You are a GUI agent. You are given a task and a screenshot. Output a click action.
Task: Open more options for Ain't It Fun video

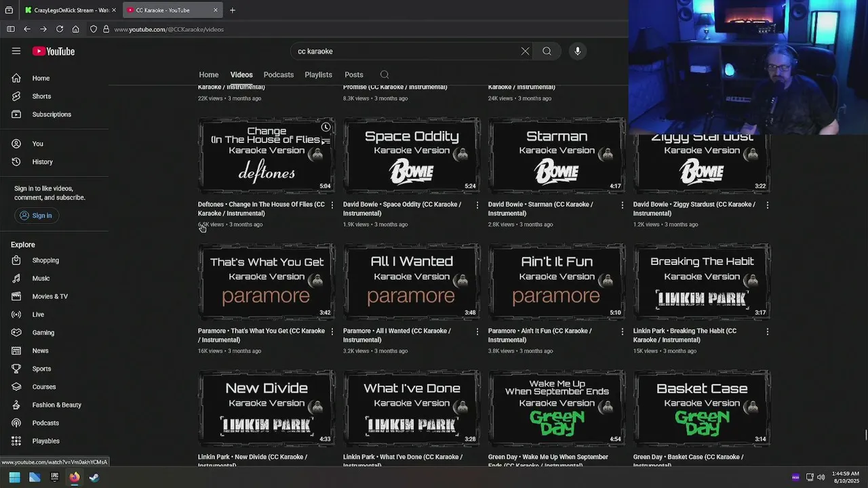pos(623,331)
